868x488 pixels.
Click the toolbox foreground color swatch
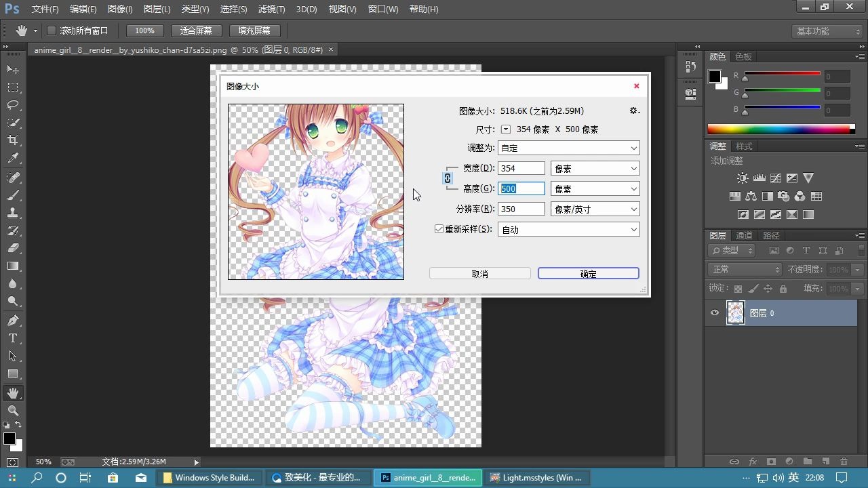point(9,439)
